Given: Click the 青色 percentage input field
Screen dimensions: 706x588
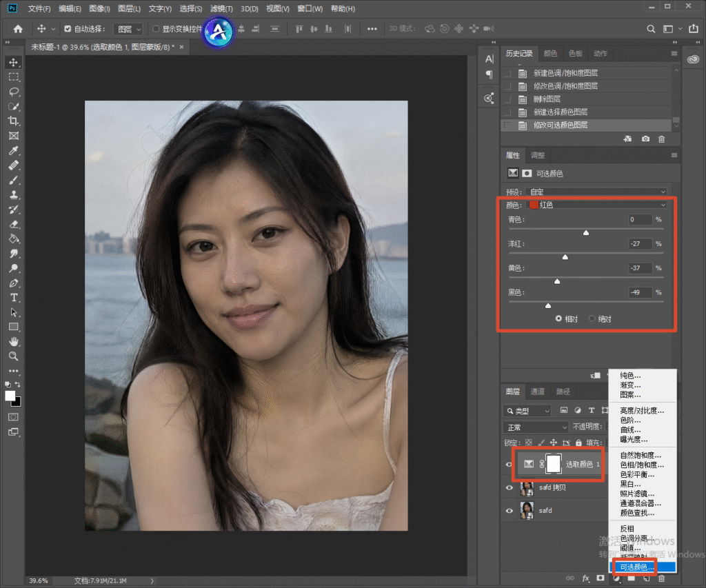Looking at the screenshot, I should 641,220.
